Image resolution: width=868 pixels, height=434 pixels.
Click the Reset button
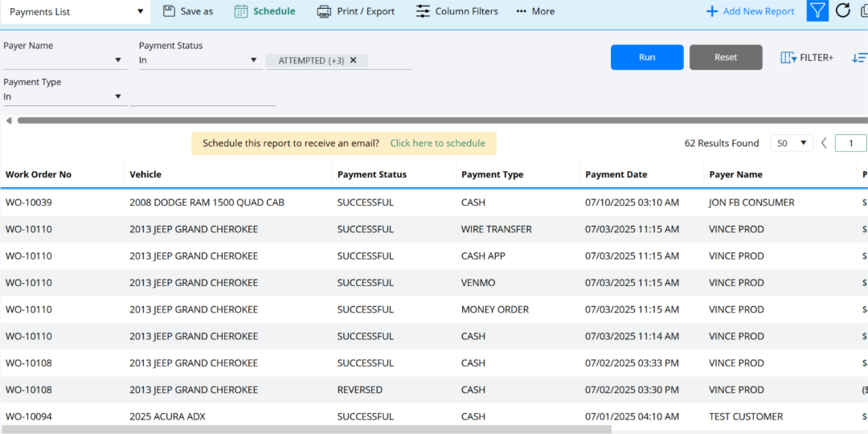click(726, 57)
